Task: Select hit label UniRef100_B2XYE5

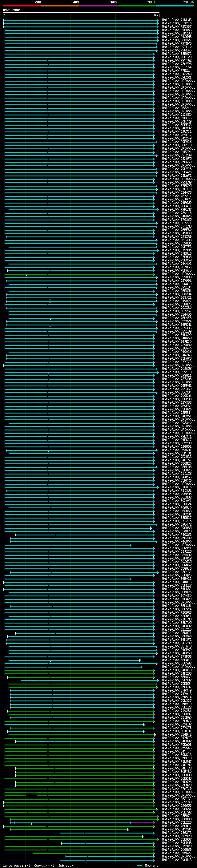Action: [177, 23]
